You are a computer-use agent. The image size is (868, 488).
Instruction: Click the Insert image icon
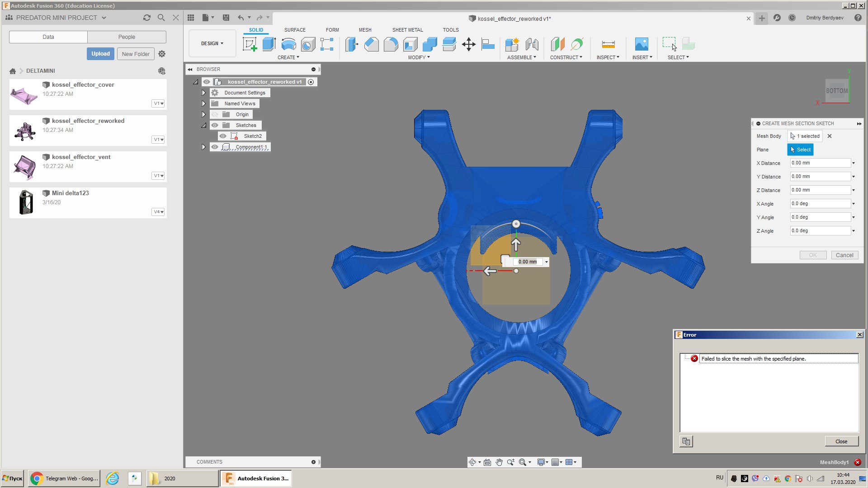pyautogui.click(x=642, y=44)
